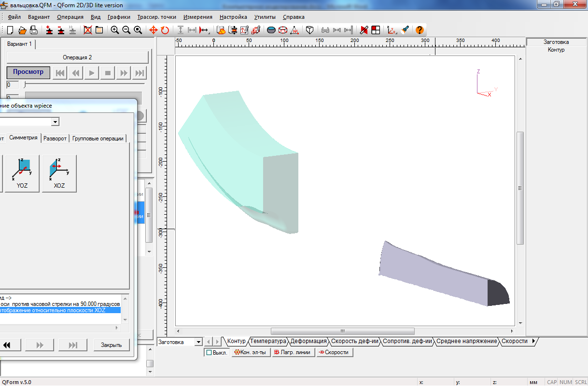588x386 pixels.
Task: Click the red wireframe disk view icon
Action: point(283,30)
